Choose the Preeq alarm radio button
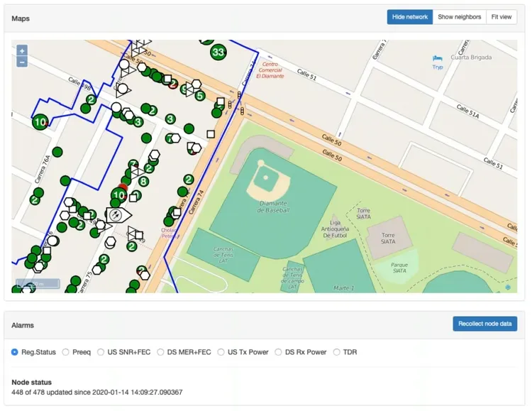 66,352
